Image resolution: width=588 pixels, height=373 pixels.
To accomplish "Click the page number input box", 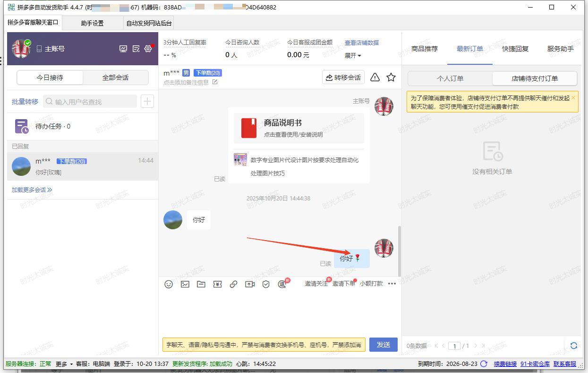I will 454,346.
